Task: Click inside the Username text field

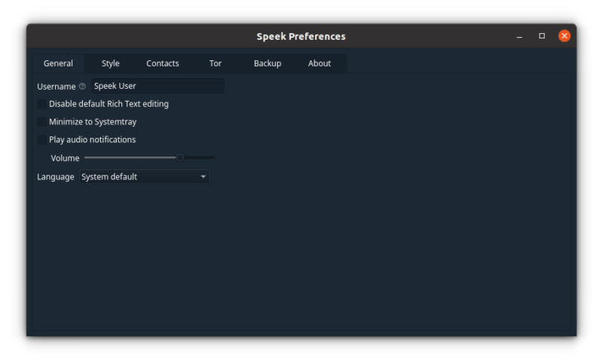Action: tap(157, 87)
